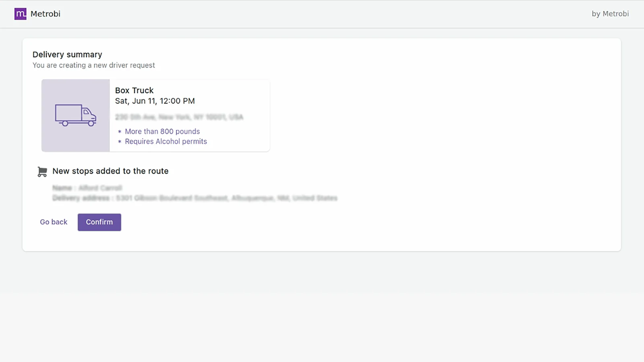644x362 pixels.
Task: Click the asterisk bullet beside Requires Alcohol permits
Action: pos(120,142)
